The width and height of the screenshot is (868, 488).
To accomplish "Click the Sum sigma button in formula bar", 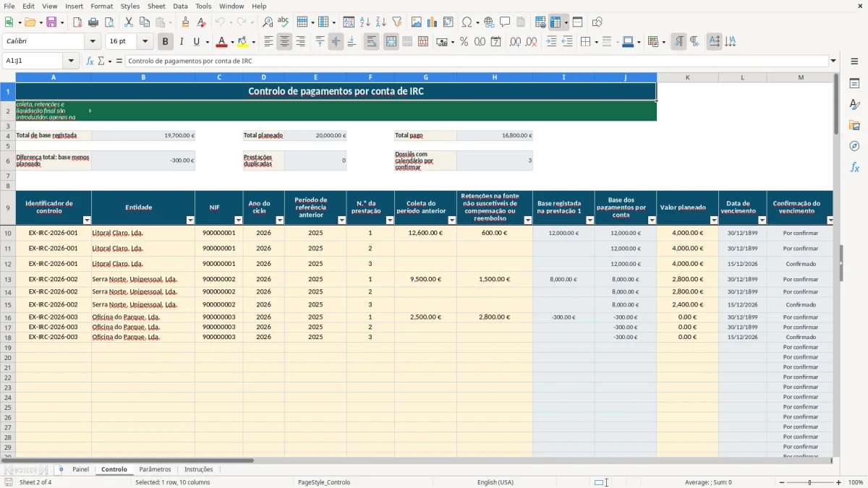I will click(101, 61).
